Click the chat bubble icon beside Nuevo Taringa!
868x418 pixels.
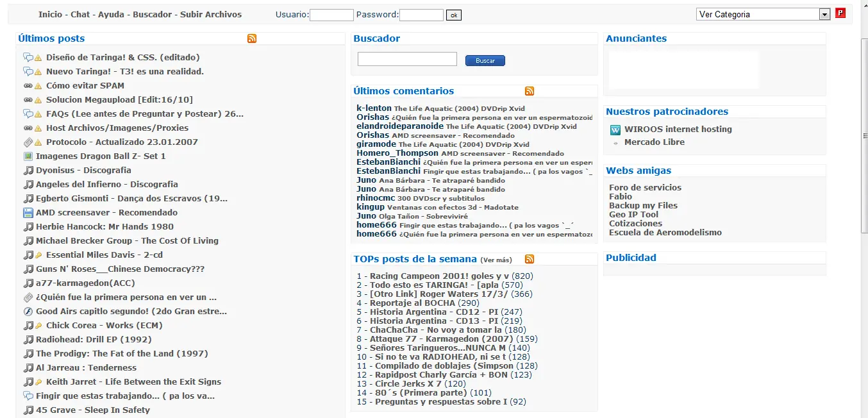pyautogui.click(x=28, y=72)
